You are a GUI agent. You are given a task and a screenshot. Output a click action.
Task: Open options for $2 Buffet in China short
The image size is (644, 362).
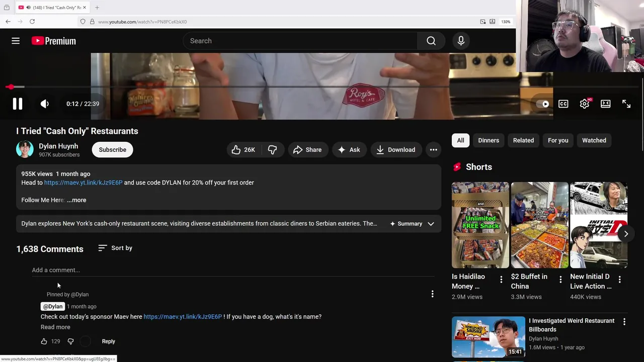(x=560, y=280)
